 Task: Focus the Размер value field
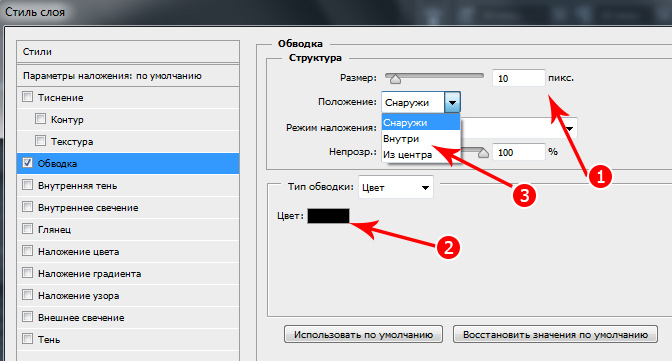click(x=519, y=78)
